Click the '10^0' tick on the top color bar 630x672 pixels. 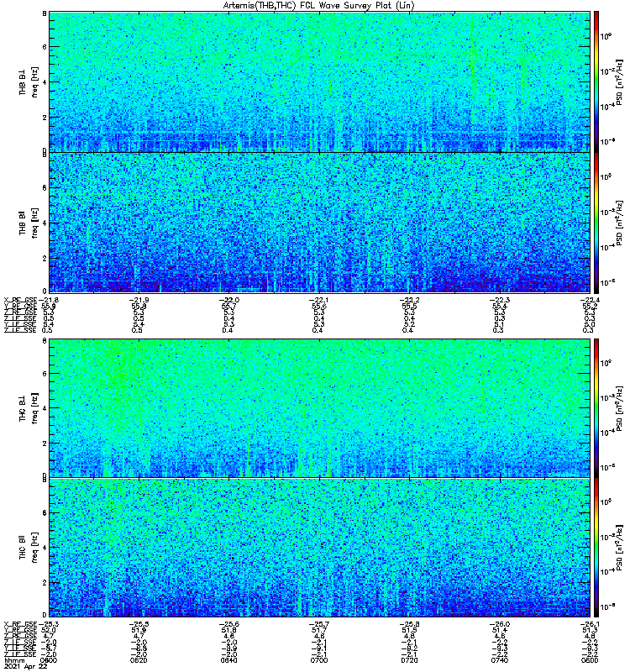(x=606, y=36)
